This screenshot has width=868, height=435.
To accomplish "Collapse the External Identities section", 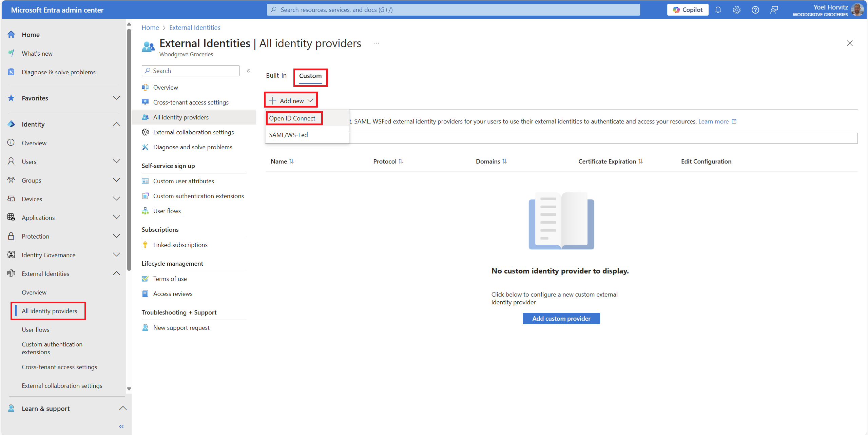I will (116, 273).
